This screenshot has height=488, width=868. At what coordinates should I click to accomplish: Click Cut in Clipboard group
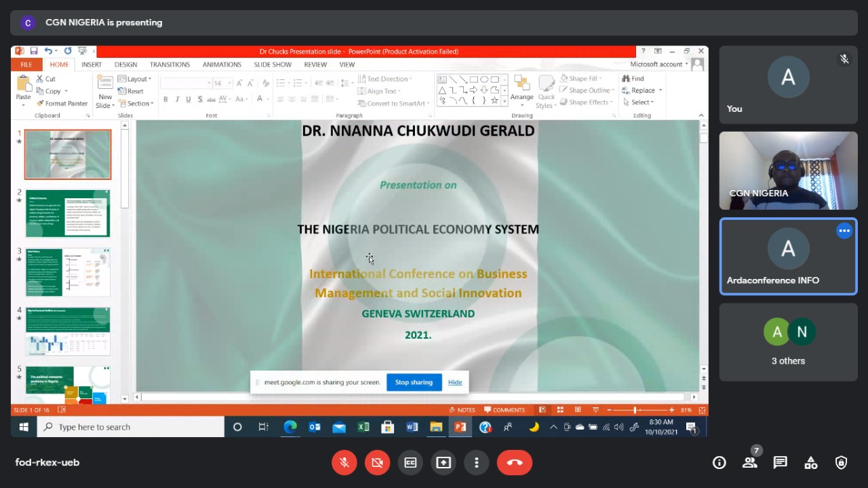pos(46,79)
